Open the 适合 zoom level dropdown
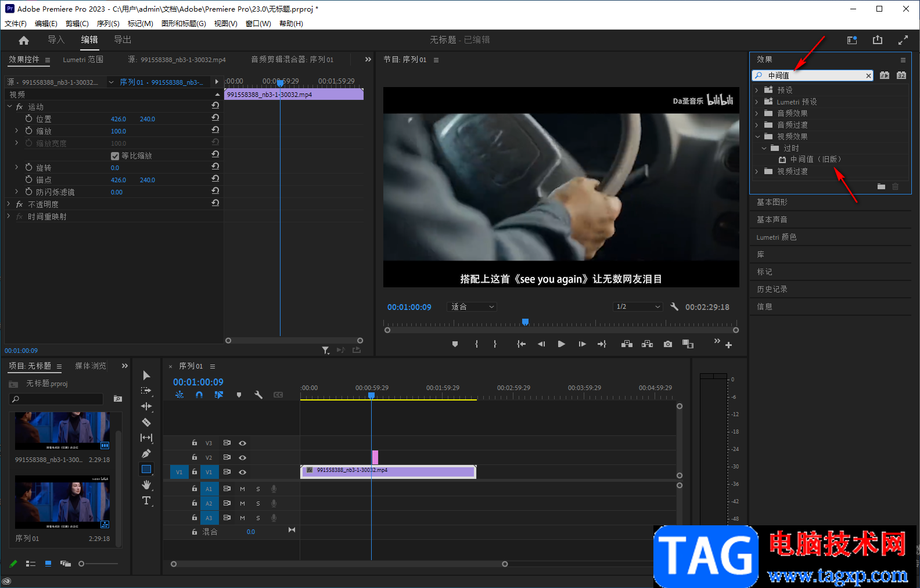This screenshot has width=920, height=588. click(472, 307)
